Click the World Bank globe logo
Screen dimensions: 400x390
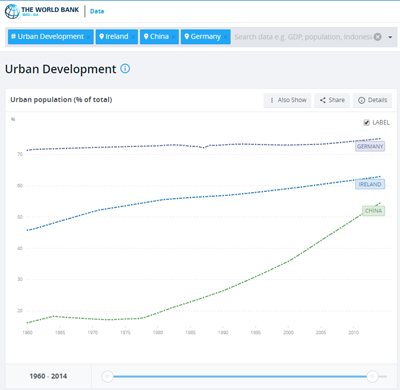coord(12,11)
